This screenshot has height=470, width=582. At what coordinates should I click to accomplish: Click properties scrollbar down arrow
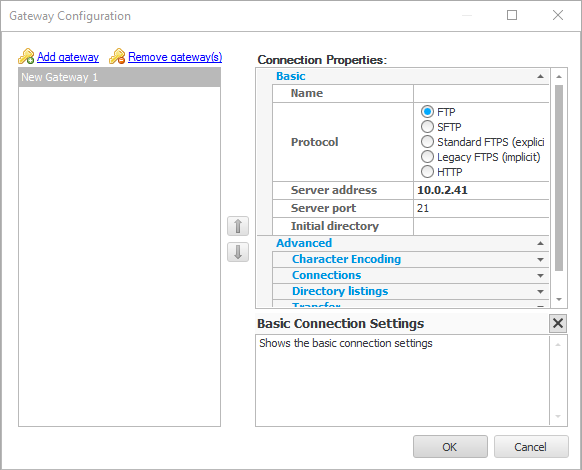pyautogui.click(x=559, y=299)
